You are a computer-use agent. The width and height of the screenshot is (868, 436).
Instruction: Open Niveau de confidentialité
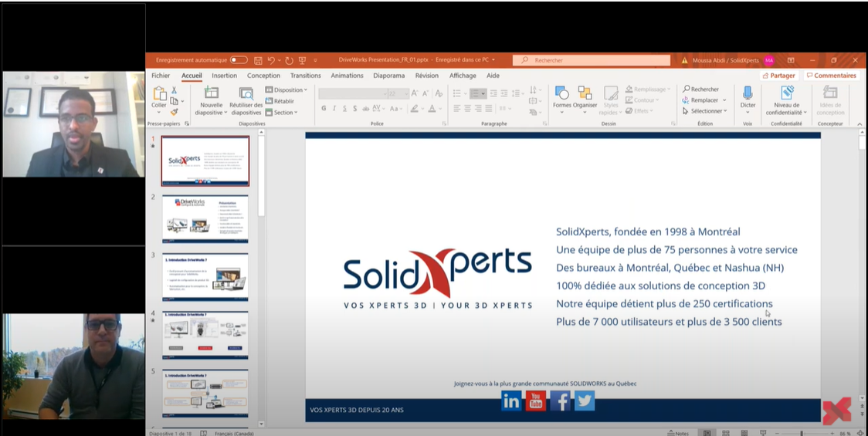point(787,100)
